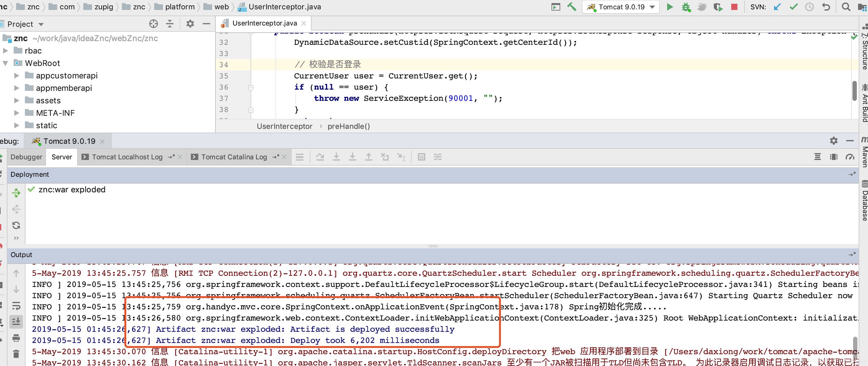
Task: Build project using the hammer icon
Action: pyautogui.click(x=571, y=7)
